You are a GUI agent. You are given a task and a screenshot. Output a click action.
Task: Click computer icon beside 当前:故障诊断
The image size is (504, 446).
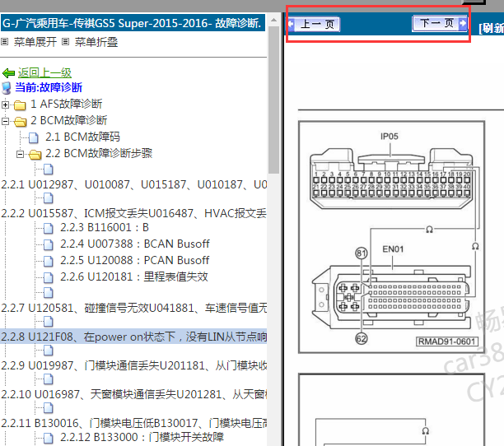click(7, 88)
